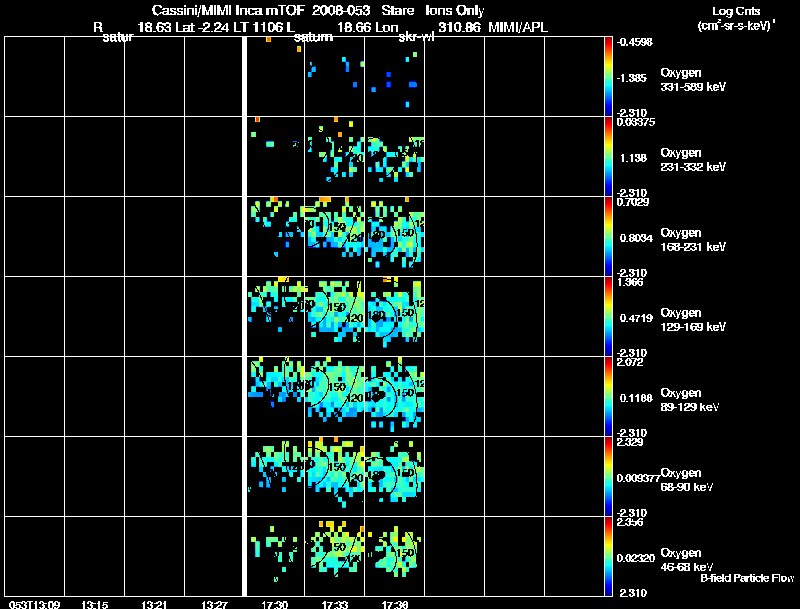Click the colorbar value '2.329'
Screen dimensions: 800x609
[630, 442]
